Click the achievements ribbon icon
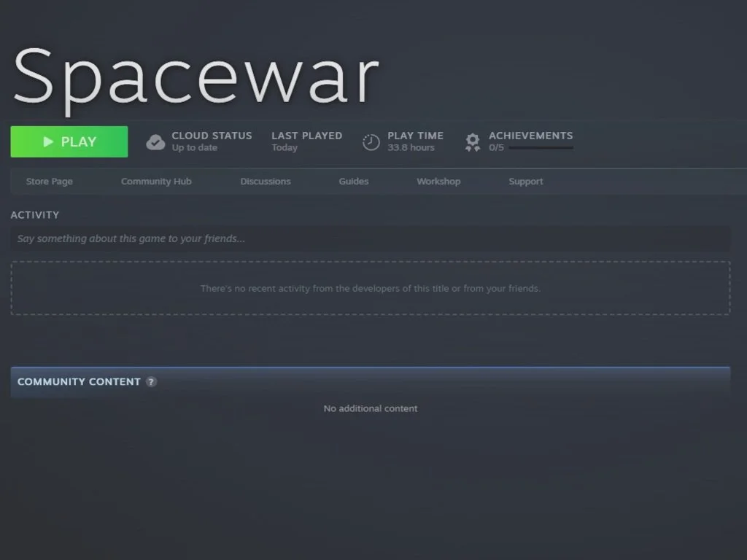The height and width of the screenshot is (560, 747). [472, 142]
